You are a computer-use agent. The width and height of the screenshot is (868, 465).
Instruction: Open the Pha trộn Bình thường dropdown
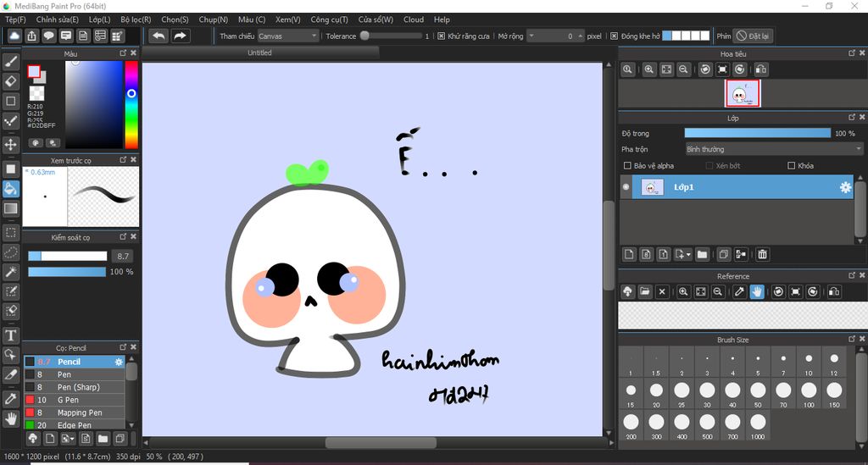click(x=774, y=149)
